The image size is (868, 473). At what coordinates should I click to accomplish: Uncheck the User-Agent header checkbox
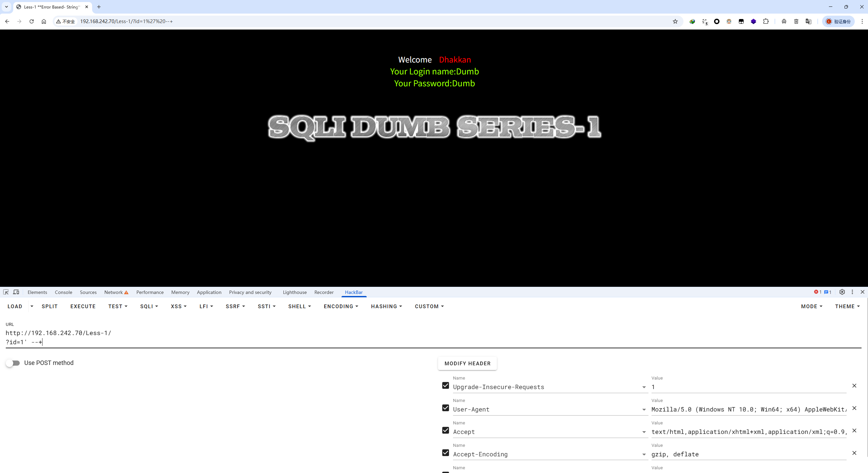[x=446, y=408]
